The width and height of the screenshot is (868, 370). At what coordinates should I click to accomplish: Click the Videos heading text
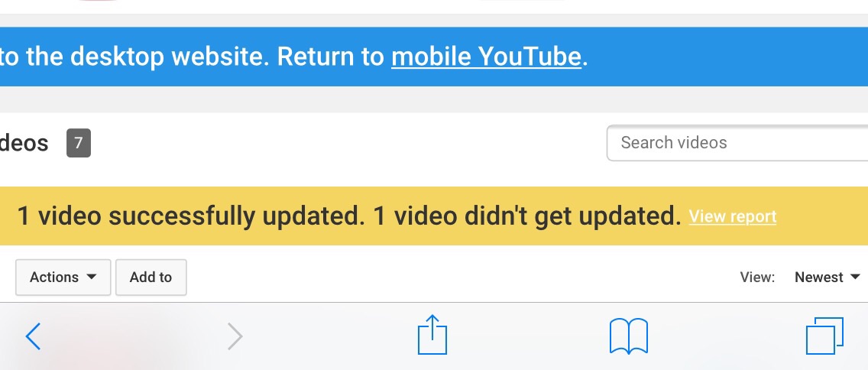coord(24,143)
